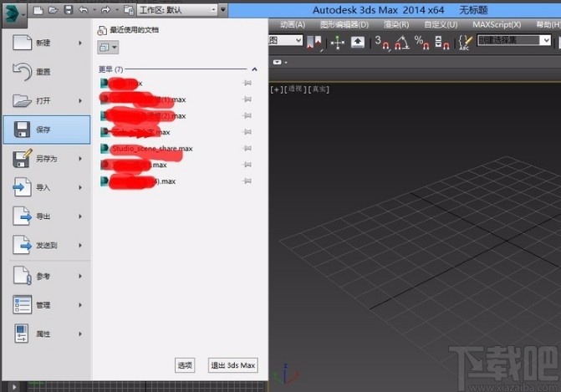Open the 属性 menu entry
Screen dimensions: 561x392
(x=47, y=334)
